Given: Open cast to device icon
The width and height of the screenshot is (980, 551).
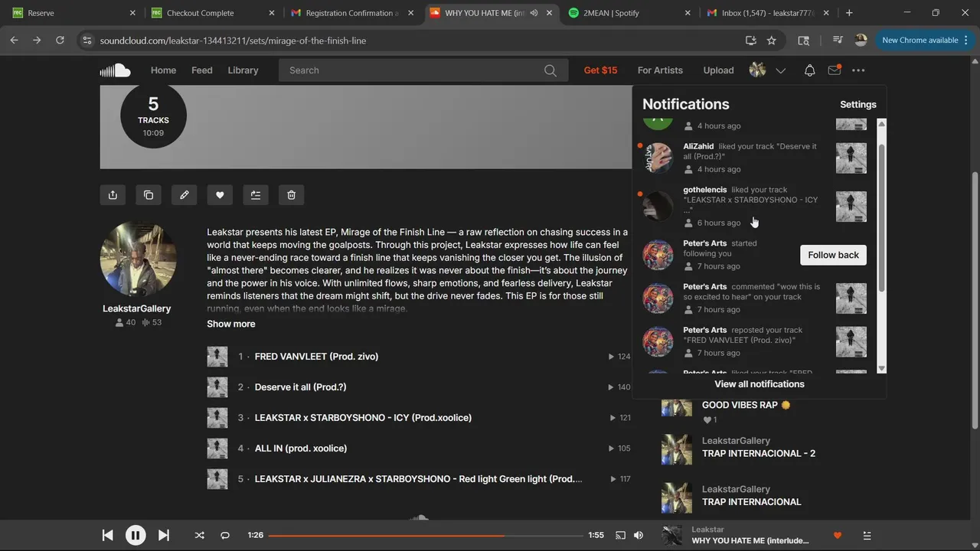Looking at the screenshot, I should pyautogui.click(x=620, y=536).
